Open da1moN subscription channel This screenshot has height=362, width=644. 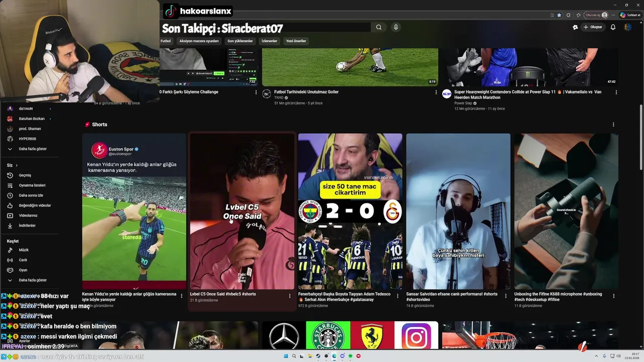25,109
